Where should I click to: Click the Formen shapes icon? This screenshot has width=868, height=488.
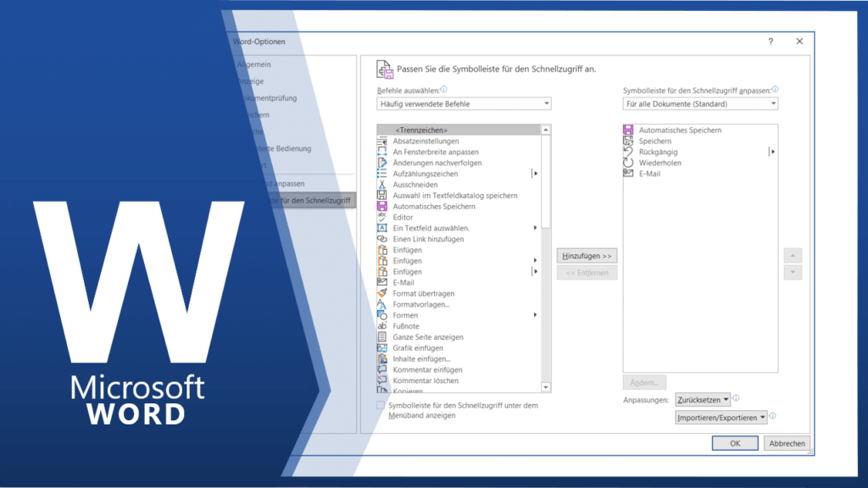coord(382,315)
